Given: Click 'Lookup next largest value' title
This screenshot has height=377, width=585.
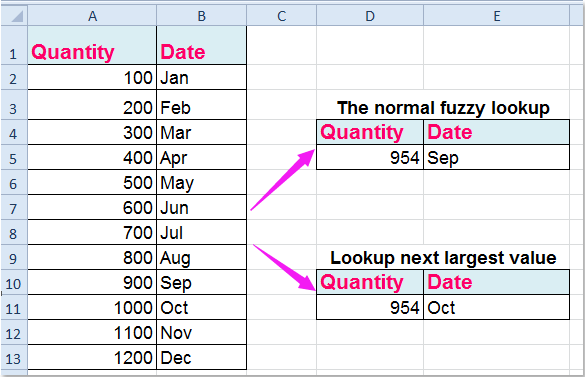Looking at the screenshot, I should click(443, 258).
